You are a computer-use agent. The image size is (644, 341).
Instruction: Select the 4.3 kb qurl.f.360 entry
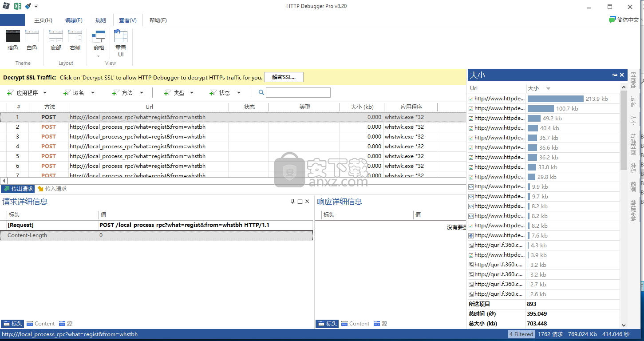pyautogui.click(x=544, y=245)
